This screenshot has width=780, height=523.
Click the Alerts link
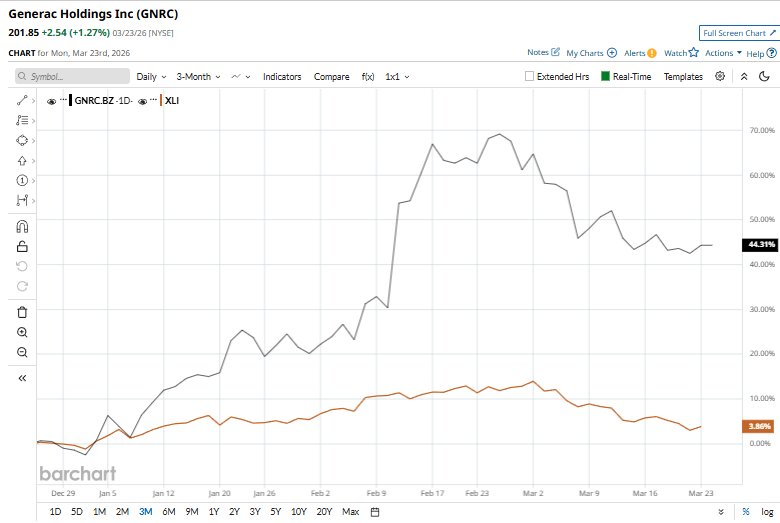[x=634, y=53]
